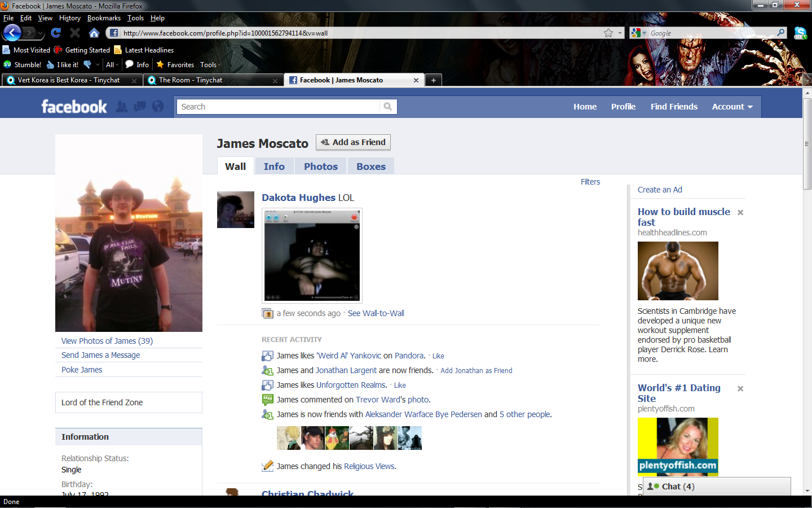Go to the browser Home page icon
The image size is (812, 508).
[x=94, y=33]
